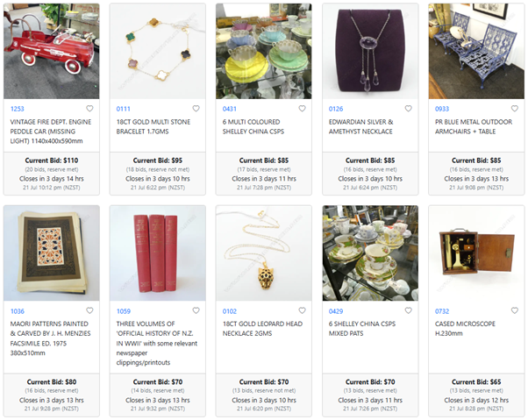Heart the 18ct gold leopard head necklace

[302, 310]
